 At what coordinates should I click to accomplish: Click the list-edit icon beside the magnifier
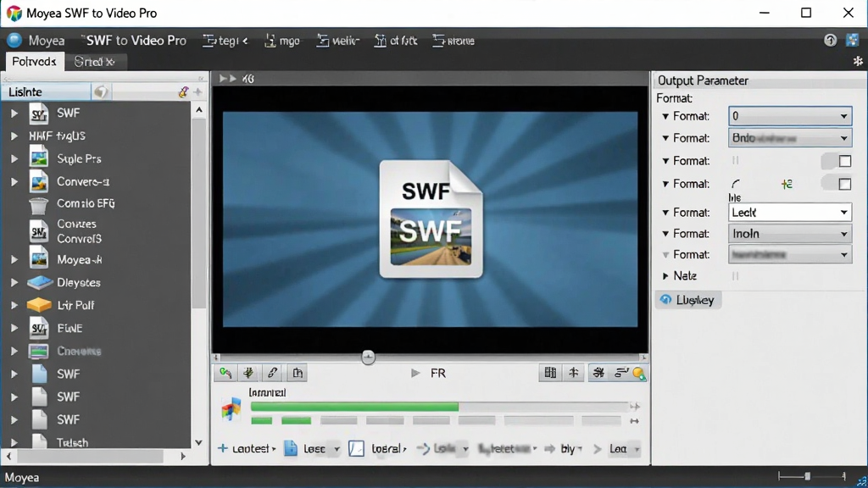pyautogui.click(x=621, y=373)
